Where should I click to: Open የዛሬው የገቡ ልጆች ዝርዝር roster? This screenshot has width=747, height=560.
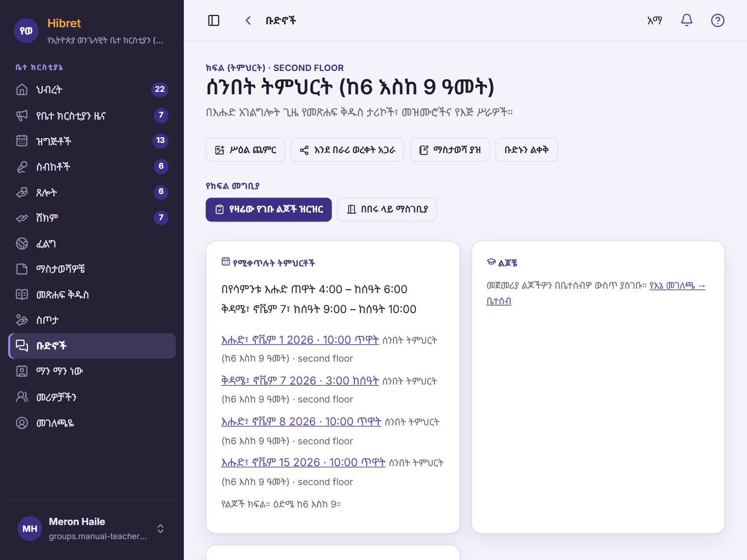point(269,210)
